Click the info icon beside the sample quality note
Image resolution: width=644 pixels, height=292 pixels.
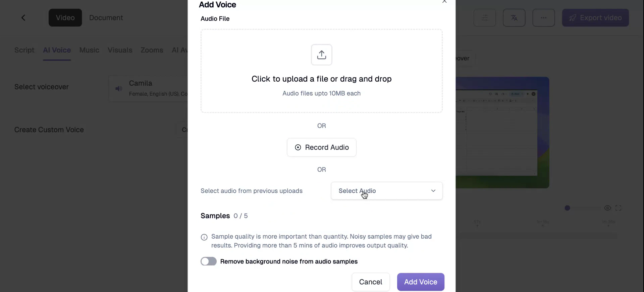point(204,237)
